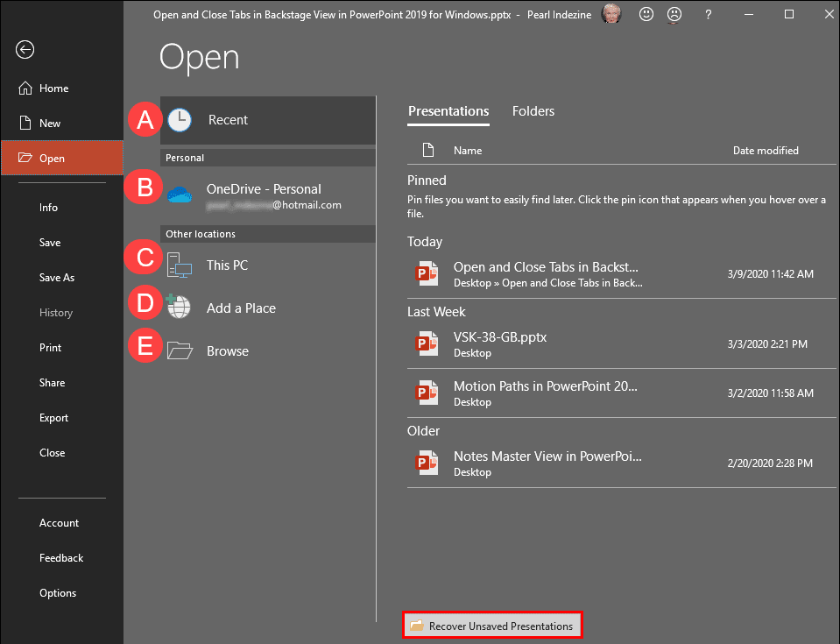Select the This PC icon under Other locations

click(179, 265)
